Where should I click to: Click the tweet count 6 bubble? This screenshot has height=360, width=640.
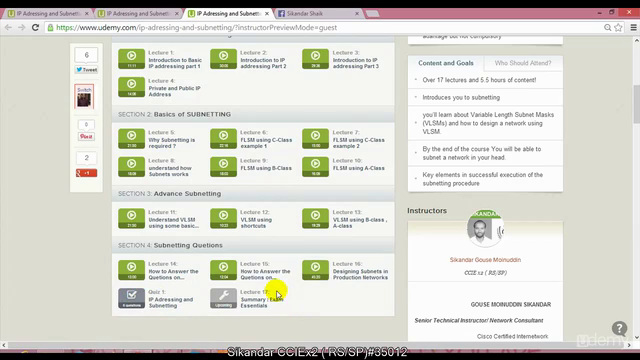(x=86, y=55)
